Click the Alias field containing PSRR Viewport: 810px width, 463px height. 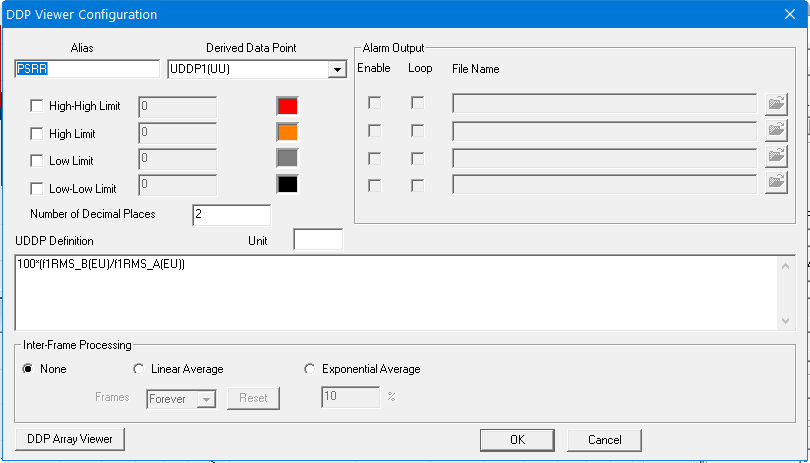tap(87, 69)
